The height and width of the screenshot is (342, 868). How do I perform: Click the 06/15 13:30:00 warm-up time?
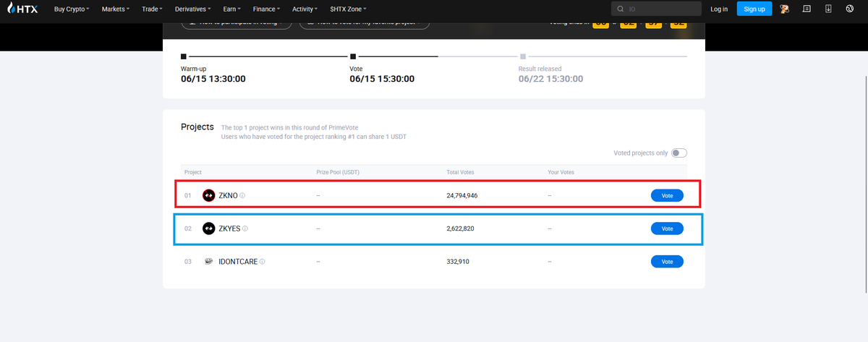pos(213,79)
